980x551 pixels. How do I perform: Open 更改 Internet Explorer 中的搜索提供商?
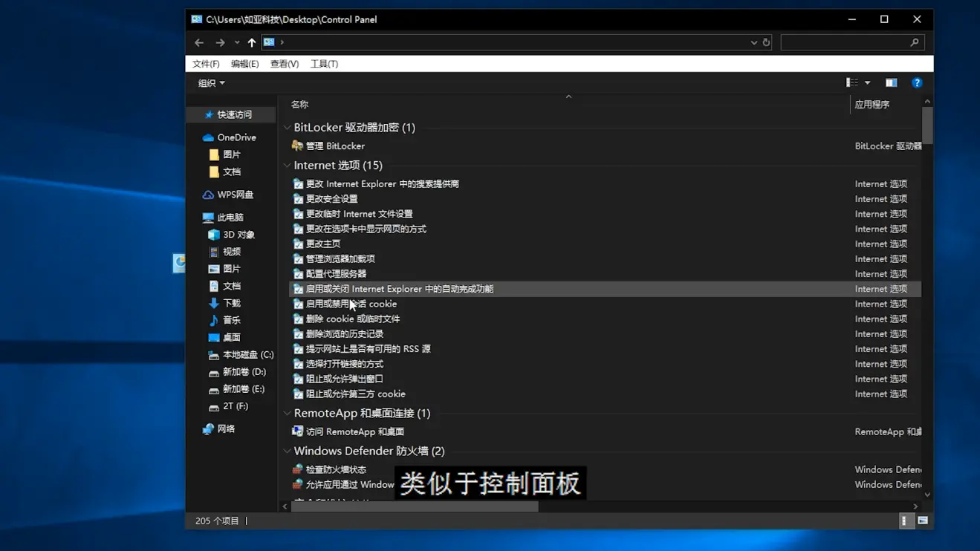(x=382, y=184)
